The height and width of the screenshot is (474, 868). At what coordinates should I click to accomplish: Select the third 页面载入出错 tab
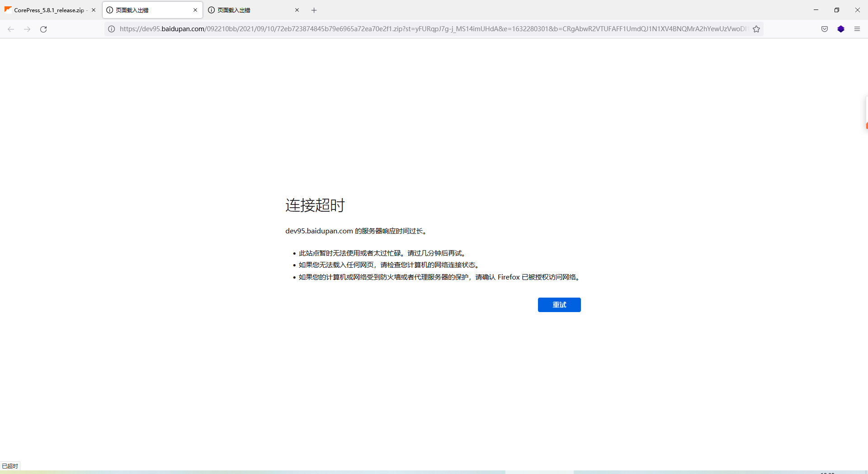(254, 10)
